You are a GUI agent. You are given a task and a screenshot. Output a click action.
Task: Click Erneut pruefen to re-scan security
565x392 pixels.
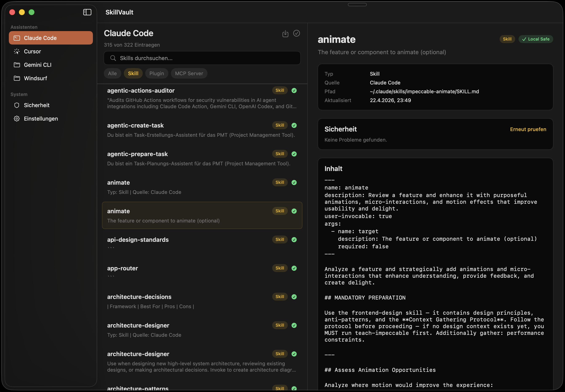point(528,129)
